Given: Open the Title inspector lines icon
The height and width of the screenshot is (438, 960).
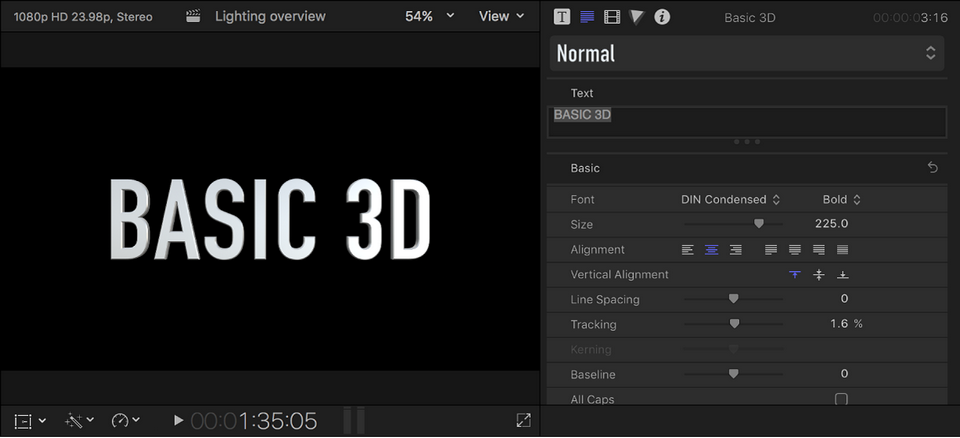Looking at the screenshot, I should (x=587, y=17).
